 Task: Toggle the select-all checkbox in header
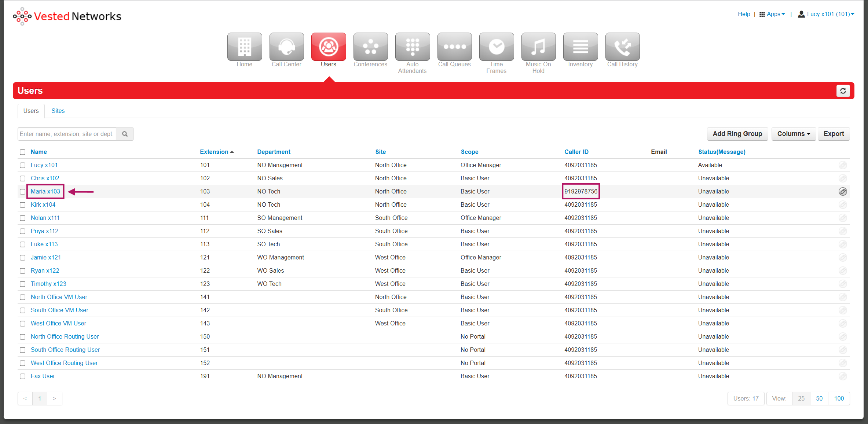(x=23, y=152)
